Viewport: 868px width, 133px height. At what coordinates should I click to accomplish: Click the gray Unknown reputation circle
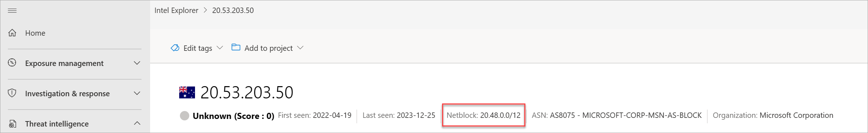[185, 116]
